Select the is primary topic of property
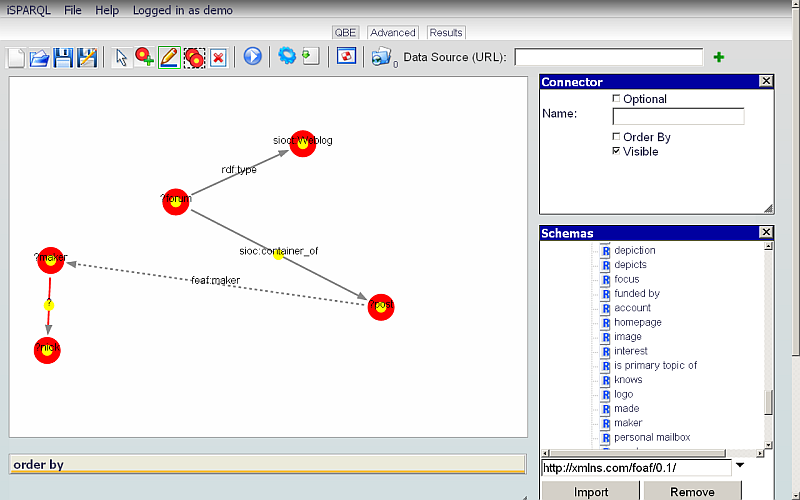 (x=656, y=365)
